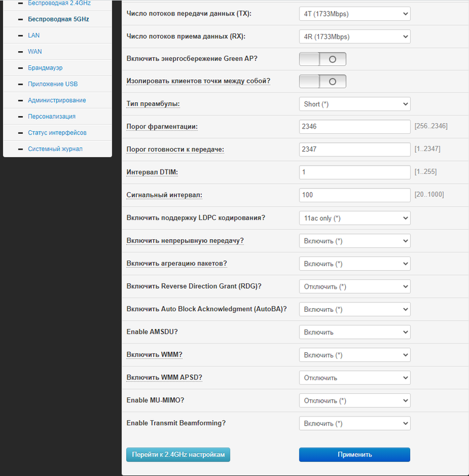The image size is (469, 476).
Task: Open the Reverse Direction Grant dropdown
Action: click(355, 286)
